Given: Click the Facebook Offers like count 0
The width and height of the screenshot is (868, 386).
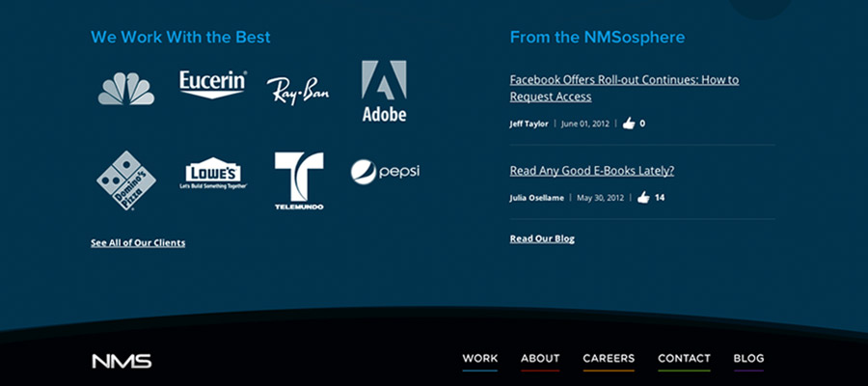Looking at the screenshot, I should pyautogui.click(x=642, y=124).
